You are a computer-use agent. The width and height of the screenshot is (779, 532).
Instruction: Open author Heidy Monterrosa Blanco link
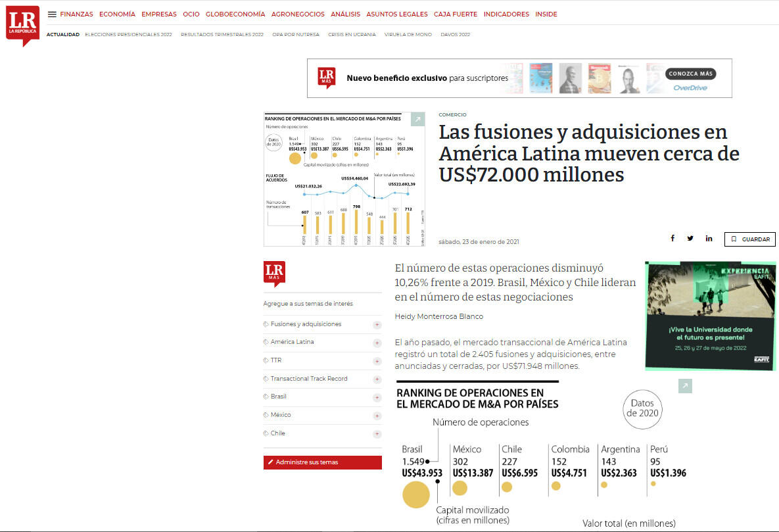[439, 316]
